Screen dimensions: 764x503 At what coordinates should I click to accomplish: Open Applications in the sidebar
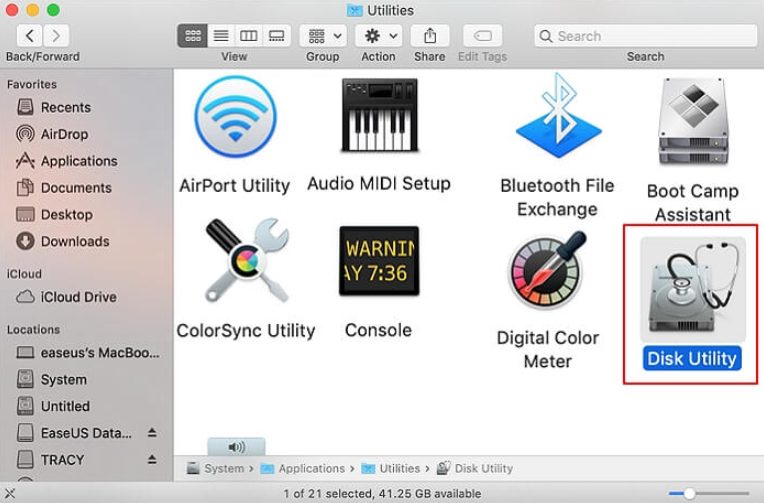pos(78,161)
